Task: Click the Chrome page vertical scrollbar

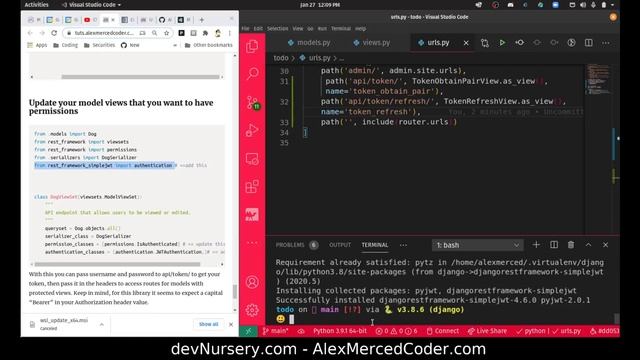Action: pos(235,291)
